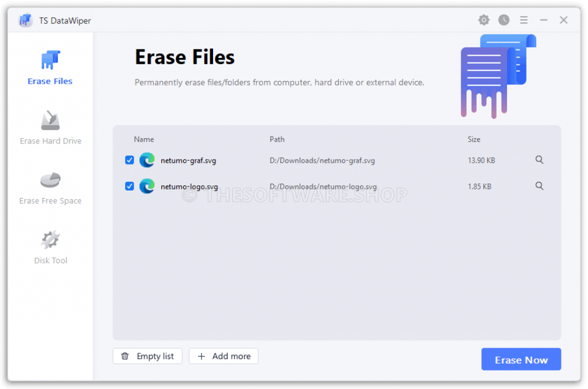Click the Name column header
Image resolution: width=588 pixels, height=389 pixels.
coord(144,139)
